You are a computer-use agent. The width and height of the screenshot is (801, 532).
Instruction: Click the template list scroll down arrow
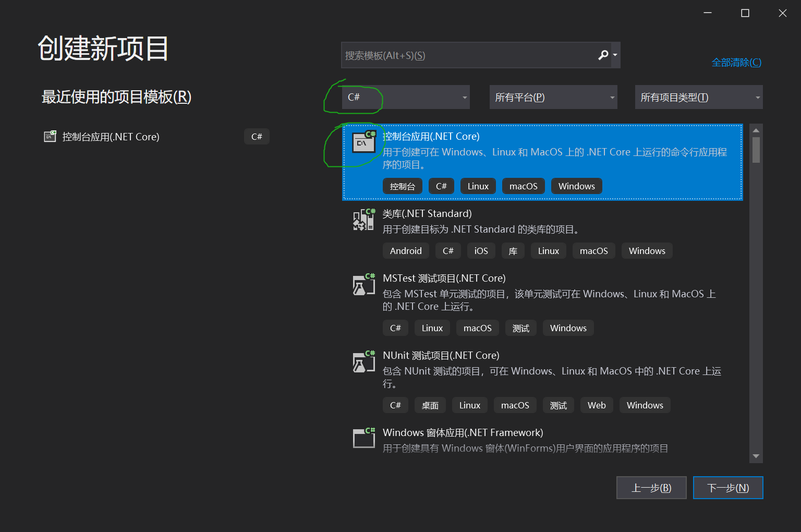(x=756, y=456)
